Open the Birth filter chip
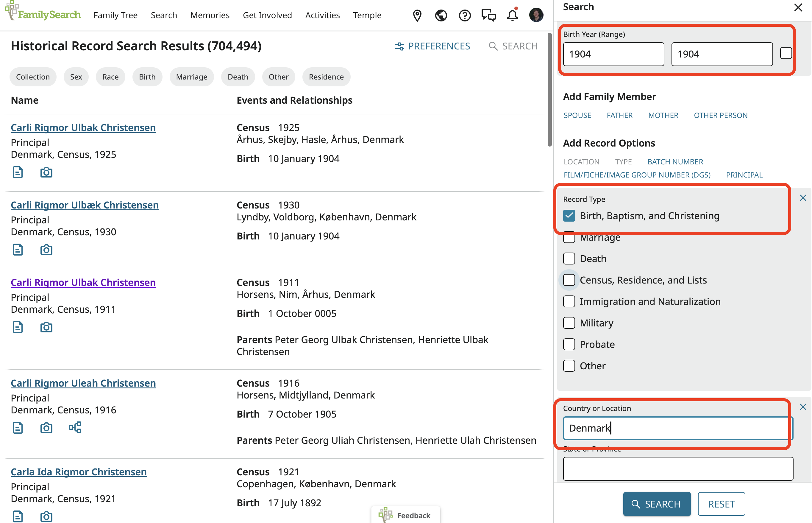812x523 pixels. coord(147,77)
